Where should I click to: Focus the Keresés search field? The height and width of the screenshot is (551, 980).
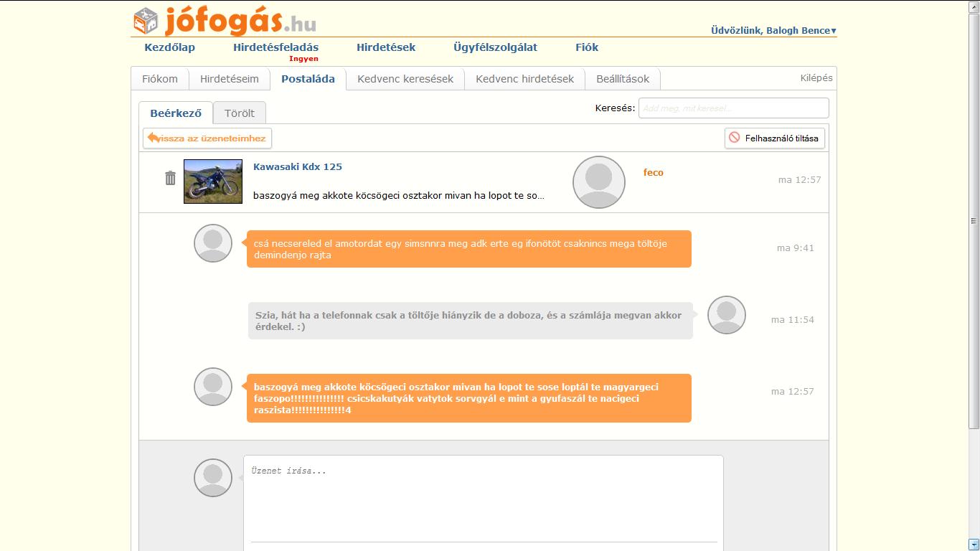[733, 108]
